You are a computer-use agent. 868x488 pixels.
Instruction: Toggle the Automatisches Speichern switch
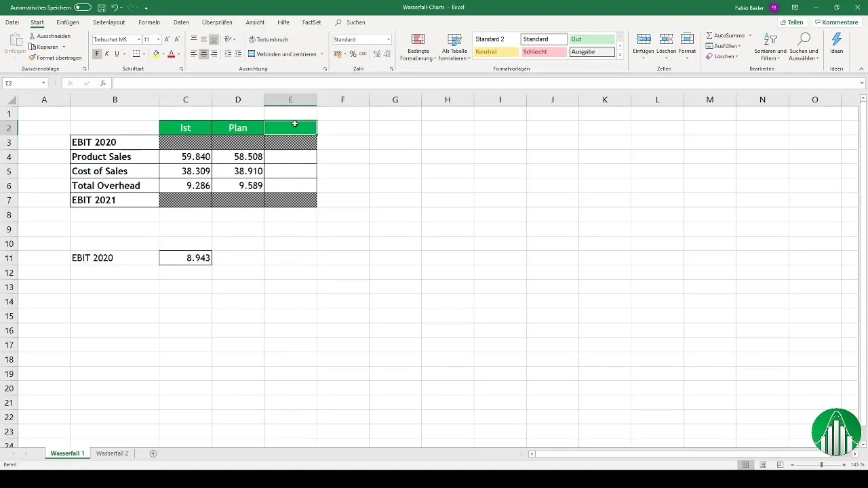coord(82,7)
